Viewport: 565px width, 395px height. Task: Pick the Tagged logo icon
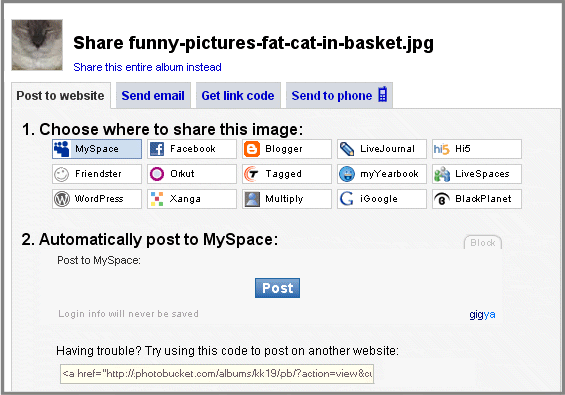pyautogui.click(x=251, y=174)
